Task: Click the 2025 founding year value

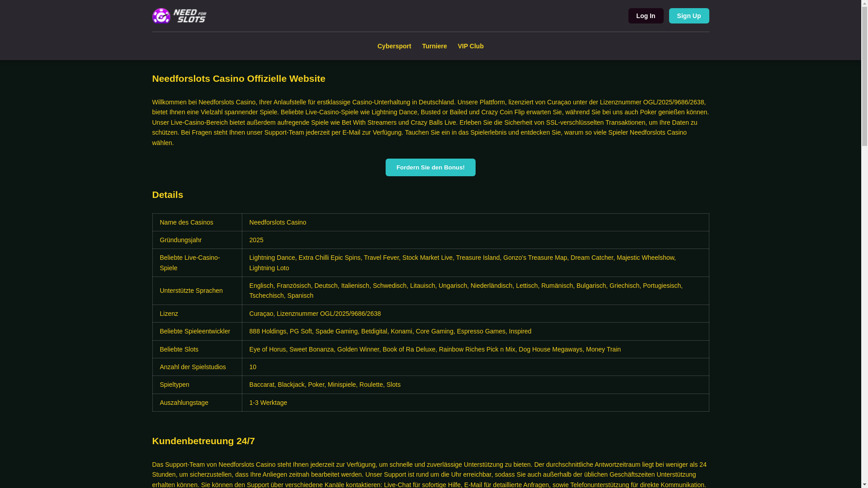Action: point(475,240)
